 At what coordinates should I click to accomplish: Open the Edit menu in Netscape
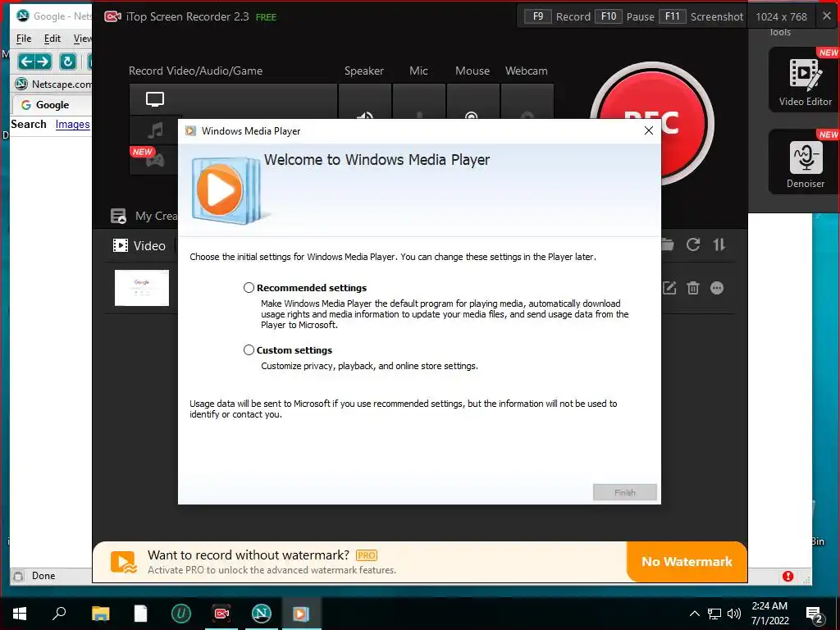[x=52, y=39]
